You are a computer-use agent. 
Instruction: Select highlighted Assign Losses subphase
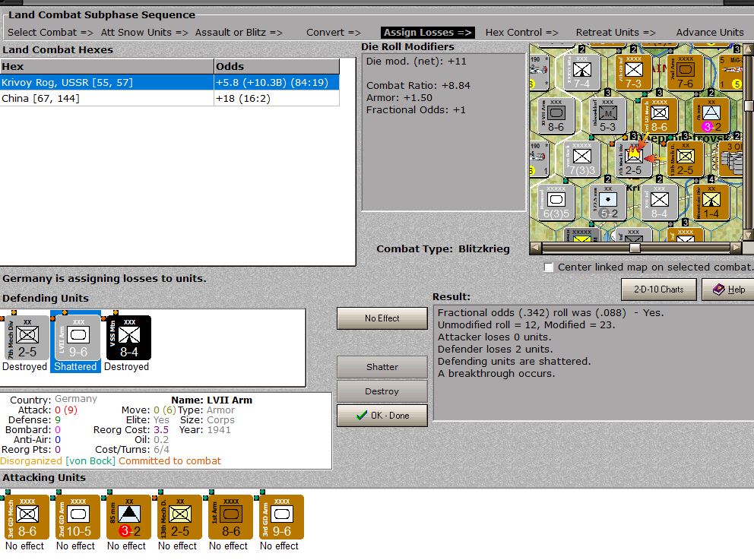(x=427, y=32)
